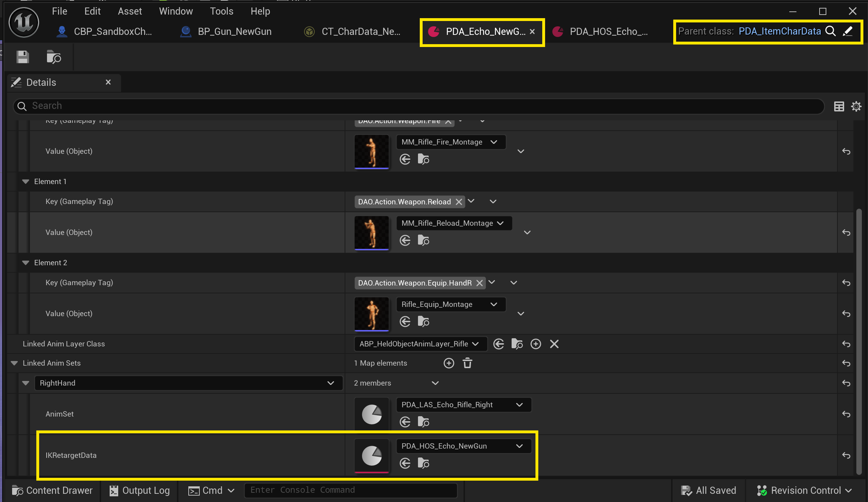Save the current asset with floppy icon

23,57
